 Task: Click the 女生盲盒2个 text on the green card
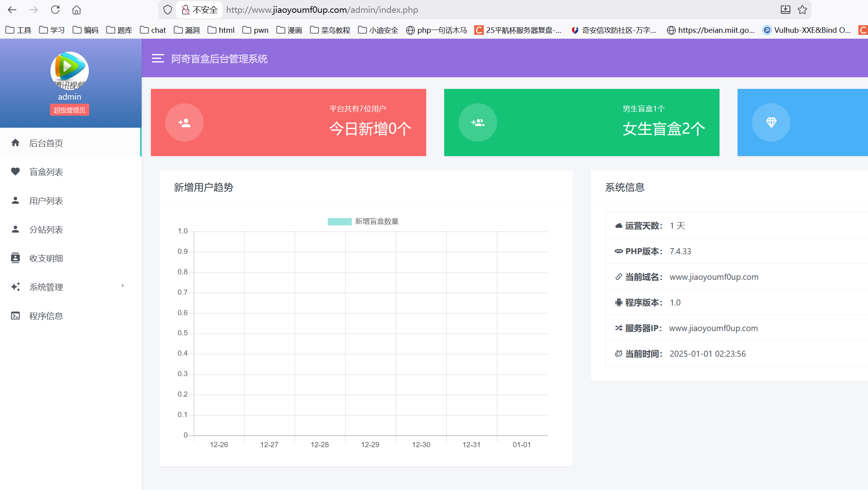coord(664,129)
